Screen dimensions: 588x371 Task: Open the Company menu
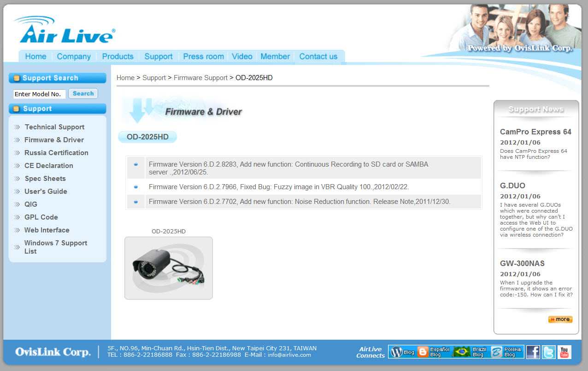[74, 57]
